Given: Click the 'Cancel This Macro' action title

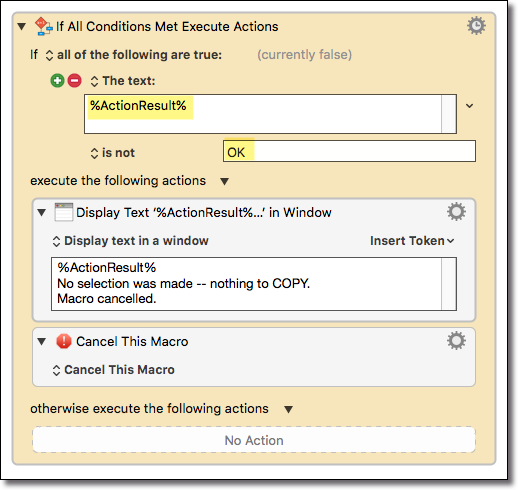Looking at the screenshot, I should 132,341.
